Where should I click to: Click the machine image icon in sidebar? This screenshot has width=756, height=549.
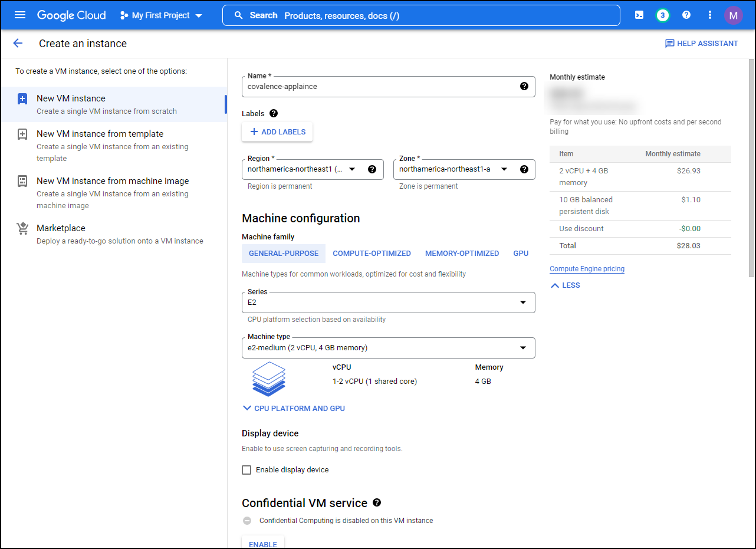(x=22, y=181)
